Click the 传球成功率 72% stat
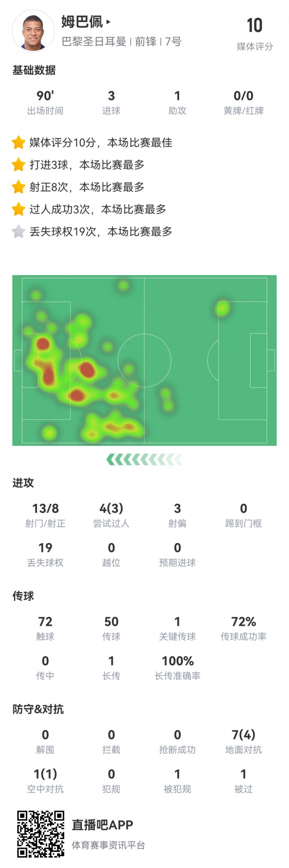Image resolution: width=289 pixels, height=868 pixels. point(244,622)
